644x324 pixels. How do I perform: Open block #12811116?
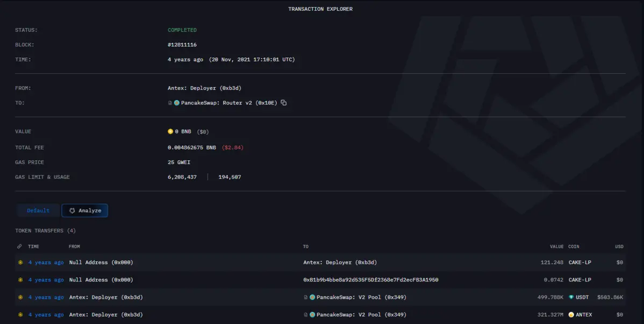[x=182, y=45]
